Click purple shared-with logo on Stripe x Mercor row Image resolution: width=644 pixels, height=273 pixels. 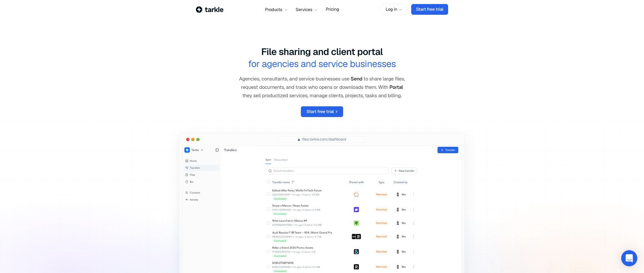(x=356, y=210)
